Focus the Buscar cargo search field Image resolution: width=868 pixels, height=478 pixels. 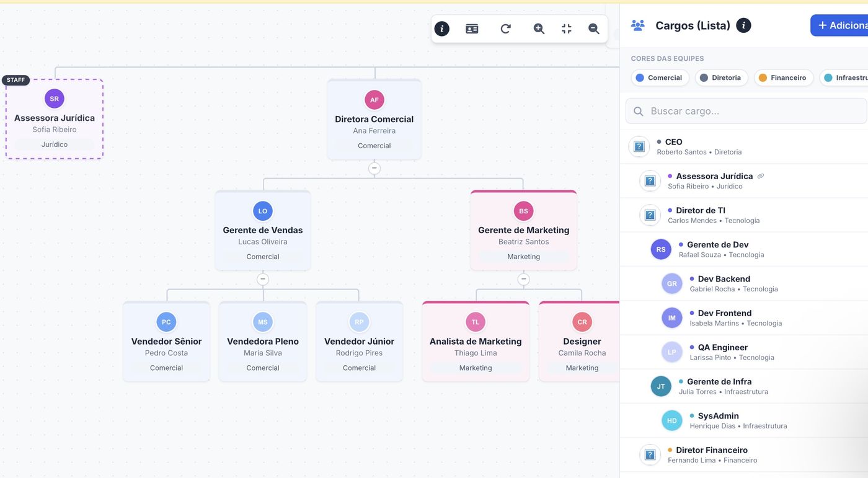coord(746,112)
